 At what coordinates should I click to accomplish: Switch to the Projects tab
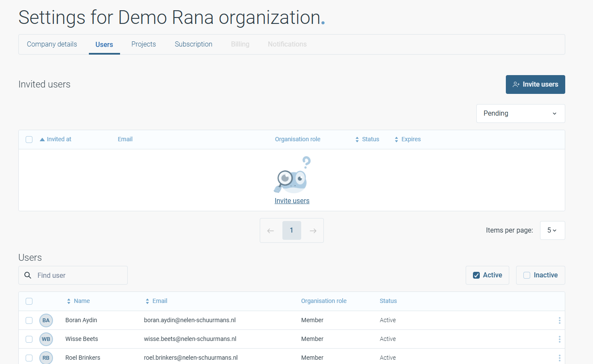click(144, 44)
